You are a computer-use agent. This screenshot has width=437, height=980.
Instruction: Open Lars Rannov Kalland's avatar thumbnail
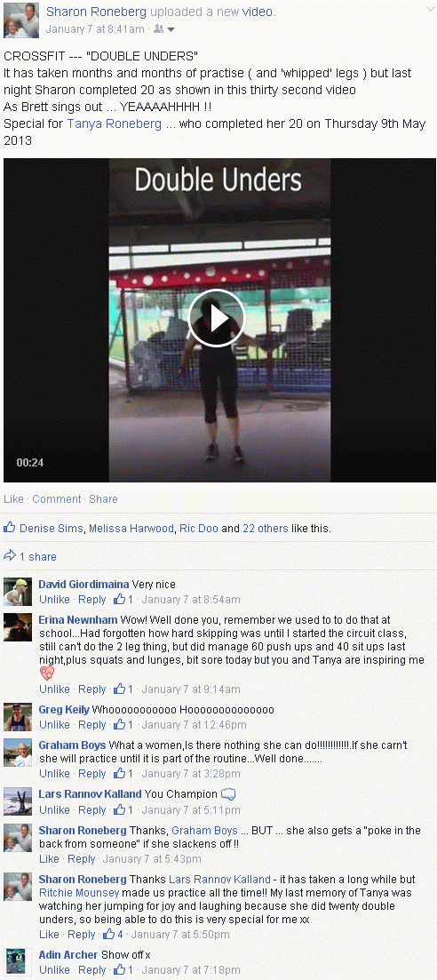(18, 801)
